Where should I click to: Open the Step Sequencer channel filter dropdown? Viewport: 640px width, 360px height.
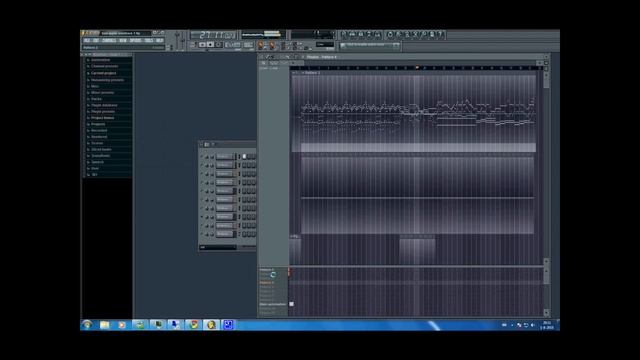[x=218, y=247]
